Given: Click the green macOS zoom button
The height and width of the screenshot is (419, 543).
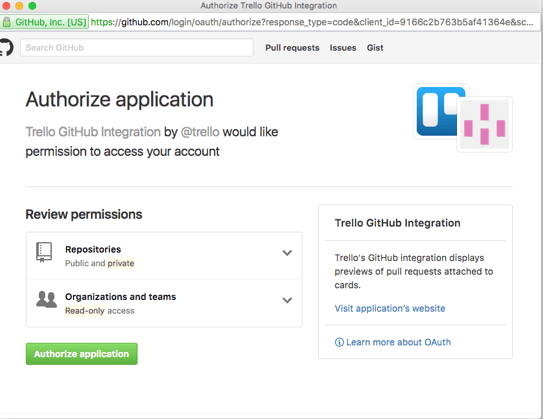Looking at the screenshot, I should click(x=32, y=6).
